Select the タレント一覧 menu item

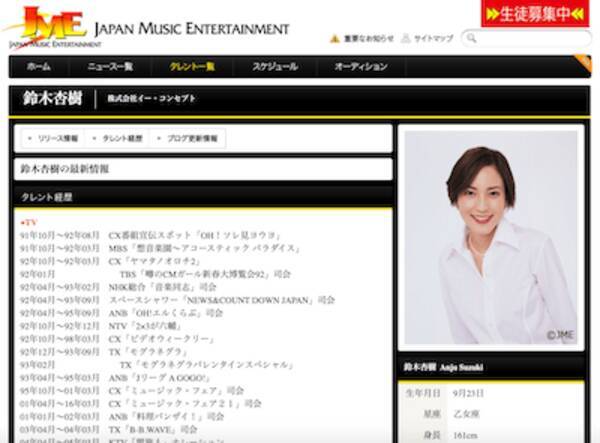coord(191,67)
